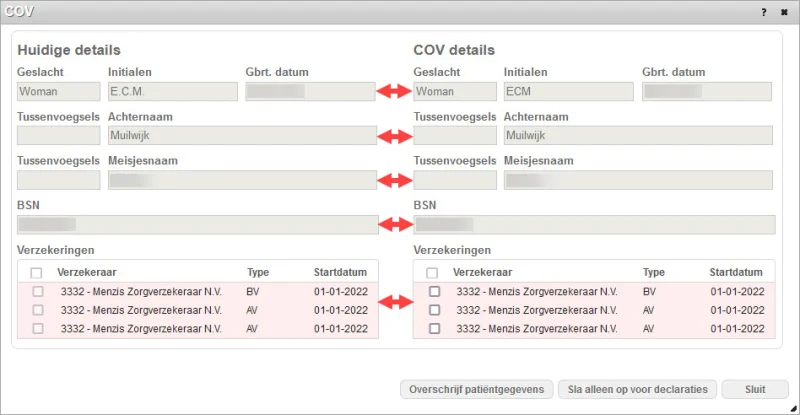Click the Geslacht field under Huidige details
This screenshot has width=800, height=415.
click(x=58, y=91)
